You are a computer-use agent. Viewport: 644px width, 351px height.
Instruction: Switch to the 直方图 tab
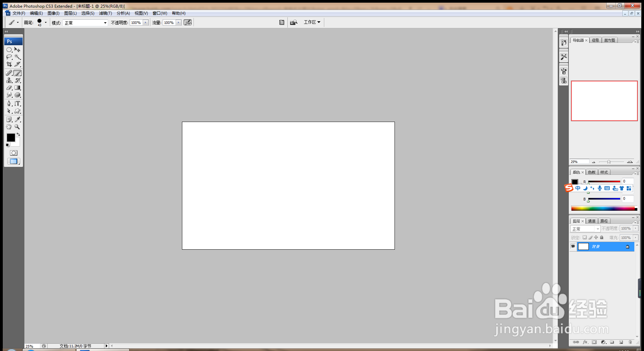[x=610, y=40]
